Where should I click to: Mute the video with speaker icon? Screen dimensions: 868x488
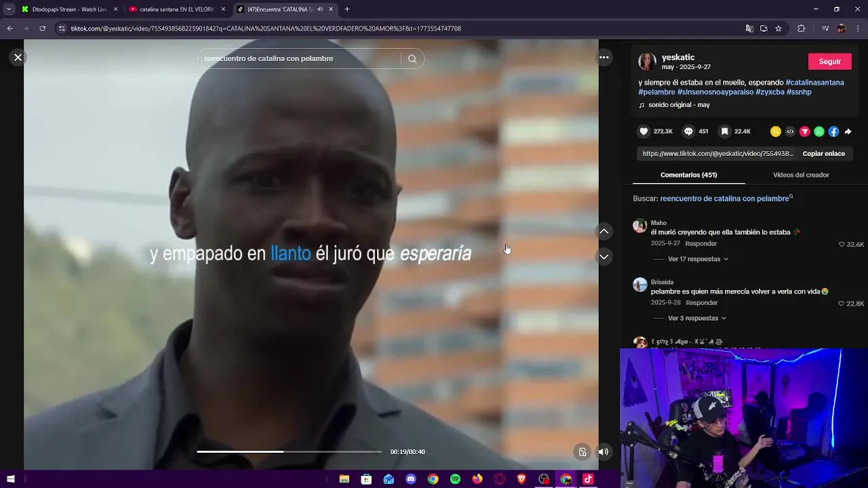603,452
